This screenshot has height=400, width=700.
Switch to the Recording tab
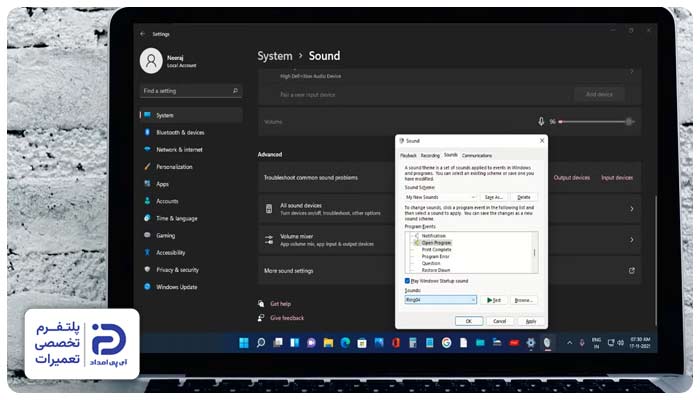click(430, 155)
